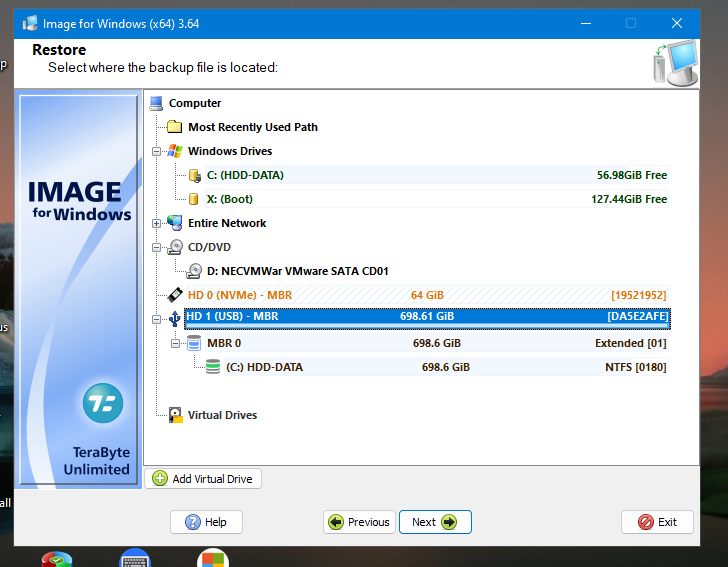Click the C: (HDD-DATA) drive icon
This screenshot has height=567, width=728.
point(195,176)
